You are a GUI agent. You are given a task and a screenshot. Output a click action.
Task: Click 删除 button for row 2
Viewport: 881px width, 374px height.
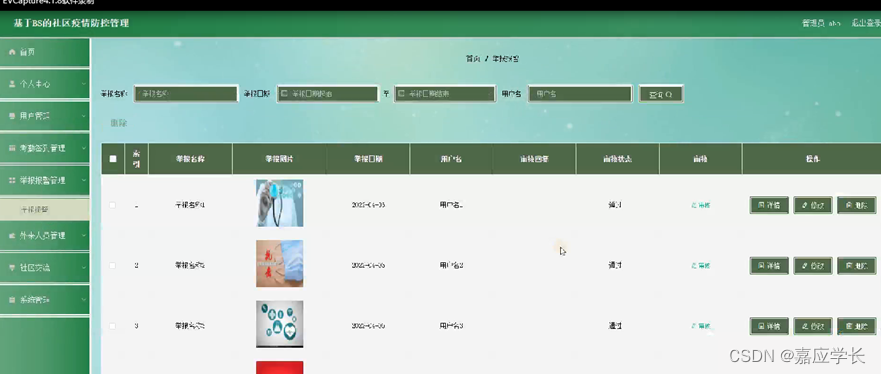coord(856,266)
